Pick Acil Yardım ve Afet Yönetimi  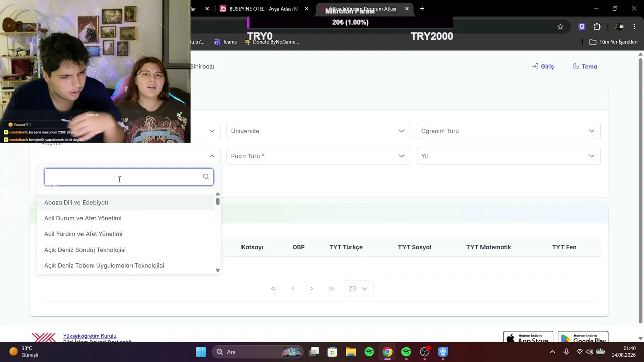(126, 234)
